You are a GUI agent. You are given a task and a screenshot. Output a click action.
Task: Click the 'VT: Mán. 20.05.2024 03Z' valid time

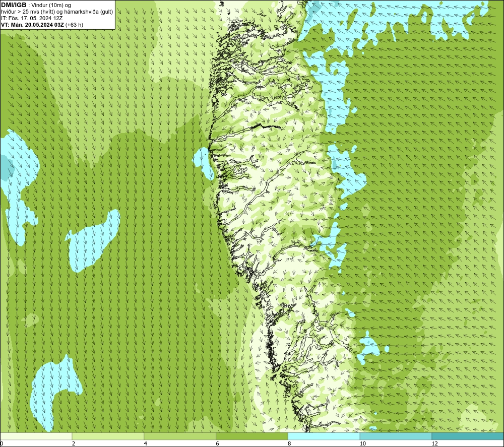[x=32, y=25]
